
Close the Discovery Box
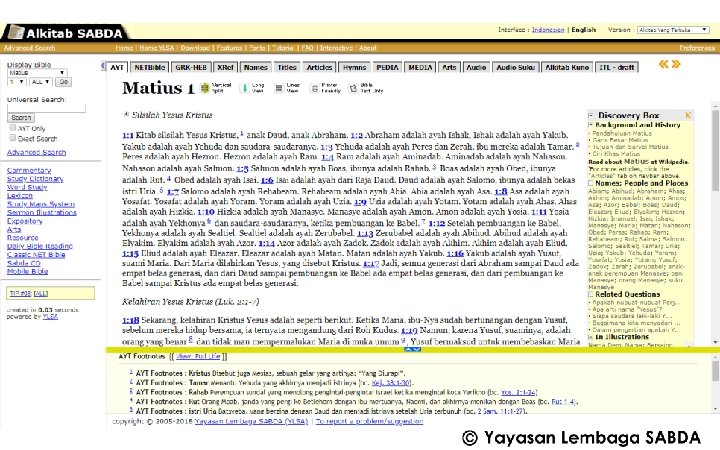coord(688,115)
